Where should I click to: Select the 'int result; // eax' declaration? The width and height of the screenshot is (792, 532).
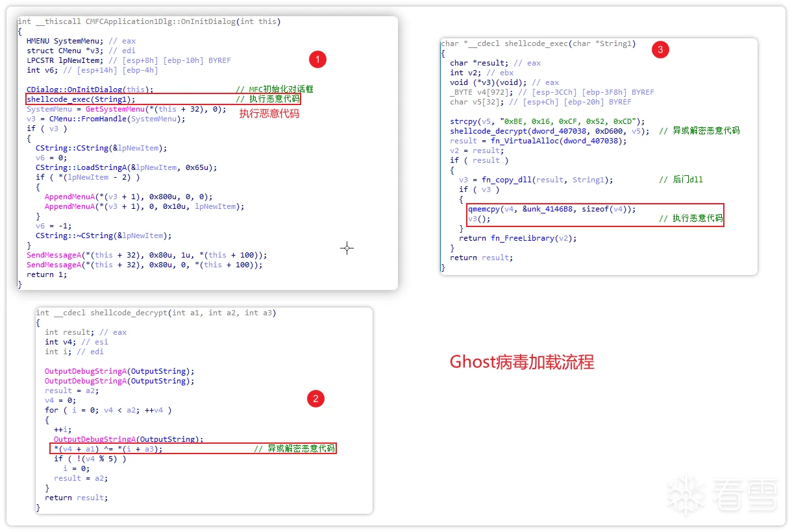[86, 332]
